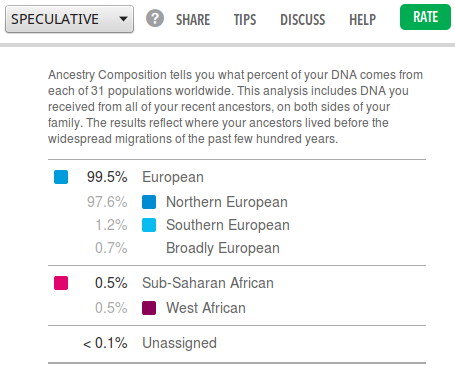This screenshot has height=369, width=455.
Task: Open the SPECULATIVE dropdown arrow
Action: coord(123,19)
